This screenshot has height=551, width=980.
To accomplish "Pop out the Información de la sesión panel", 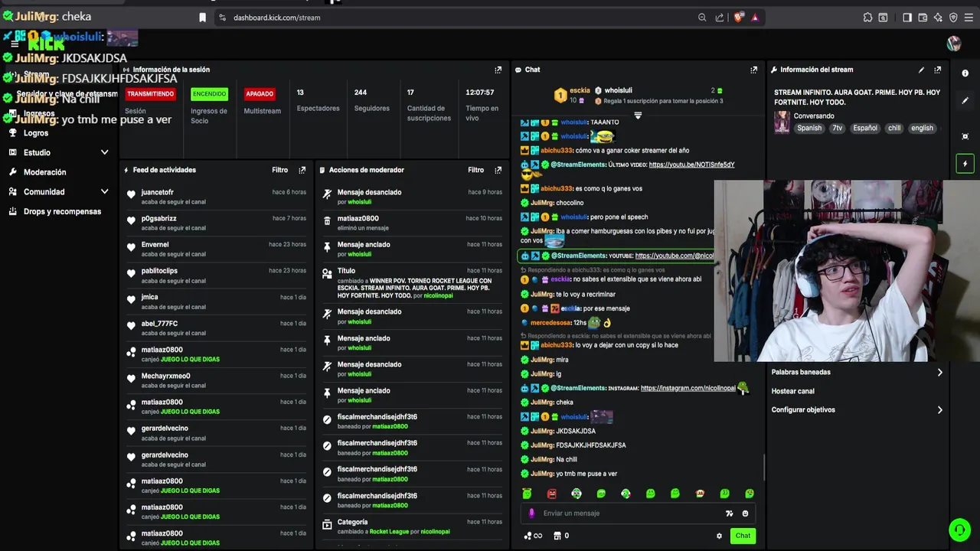I will 498,70.
